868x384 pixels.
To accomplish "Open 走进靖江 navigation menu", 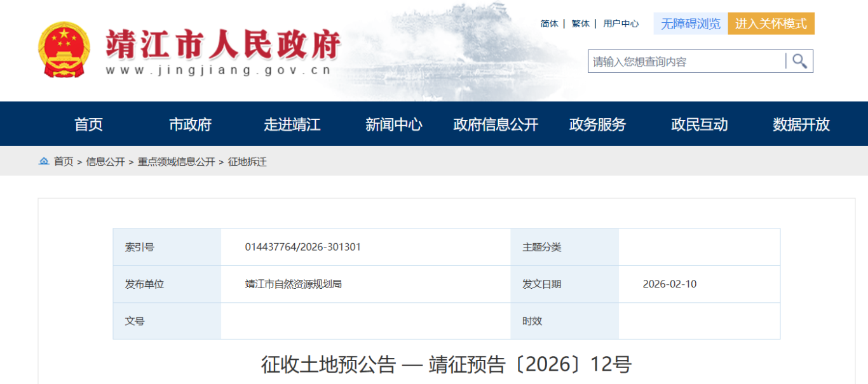I will [292, 124].
